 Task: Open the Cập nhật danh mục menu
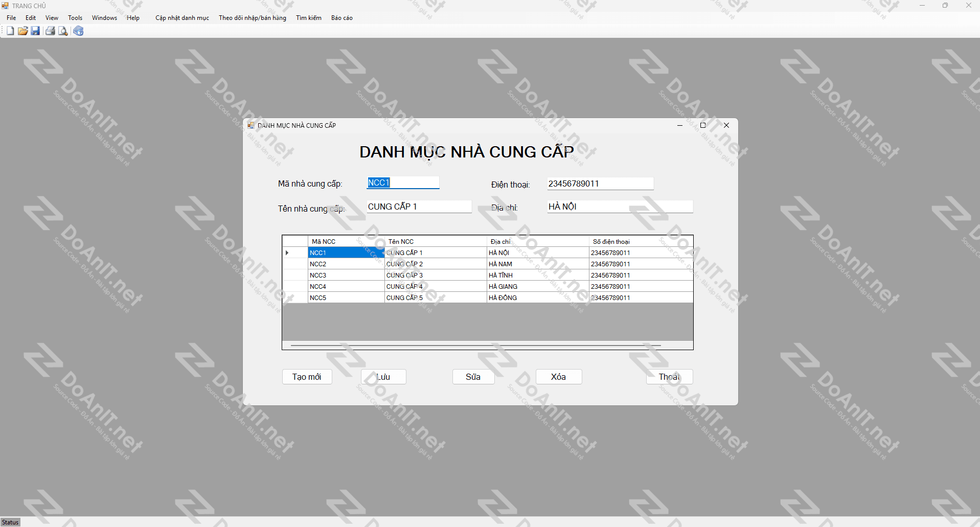click(182, 18)
